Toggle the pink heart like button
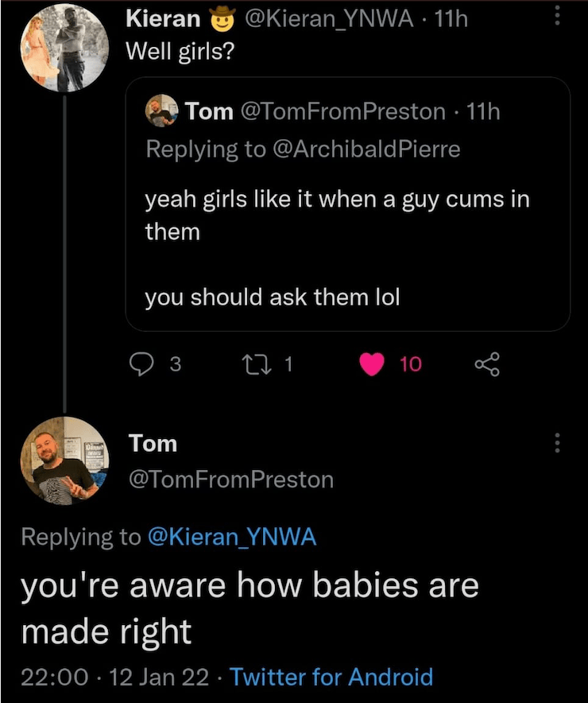This screenshot has width=588, height=703. tap(371, 364)
